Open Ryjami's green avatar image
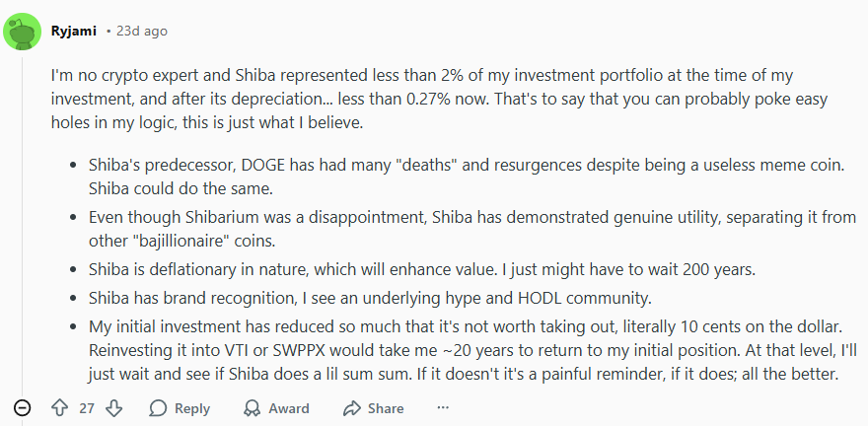This screenshot has width=868, height=426. coord(23,32)
